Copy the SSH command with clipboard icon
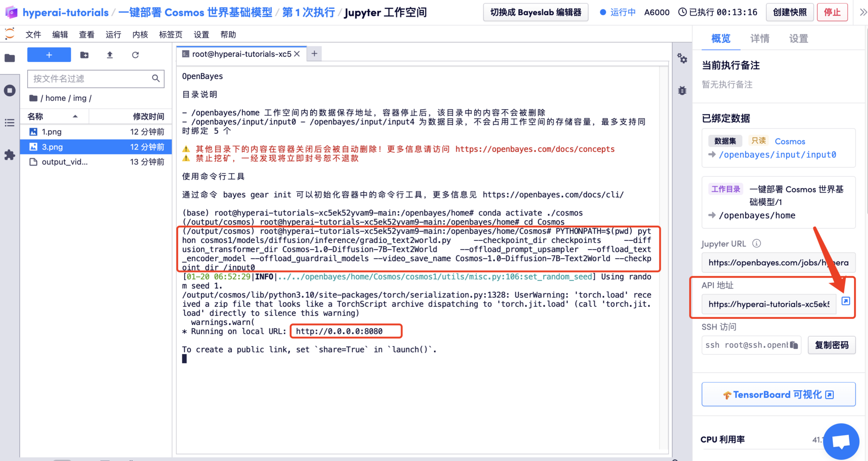868x461 pixels. (794, 345)
